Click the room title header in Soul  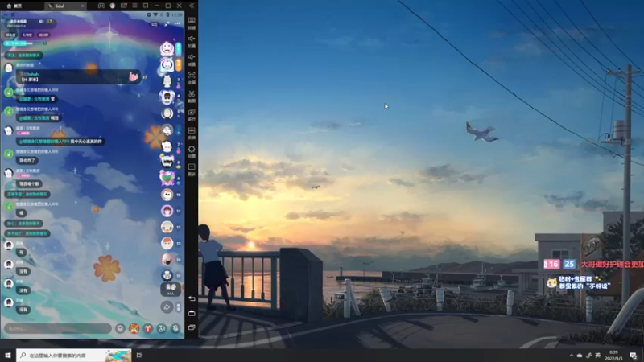point(29,23)
